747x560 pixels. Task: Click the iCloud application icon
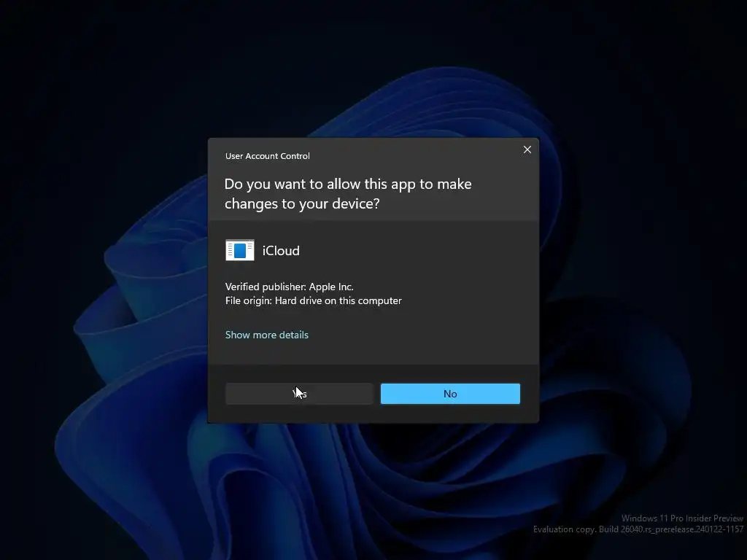[239, 250]
